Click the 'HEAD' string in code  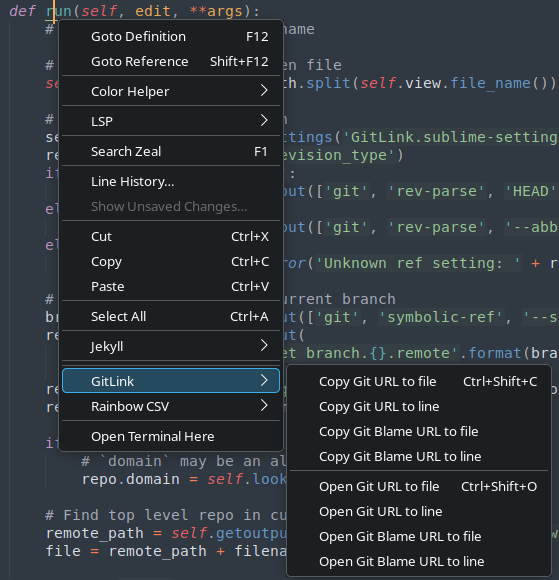[x=530, y=192]
